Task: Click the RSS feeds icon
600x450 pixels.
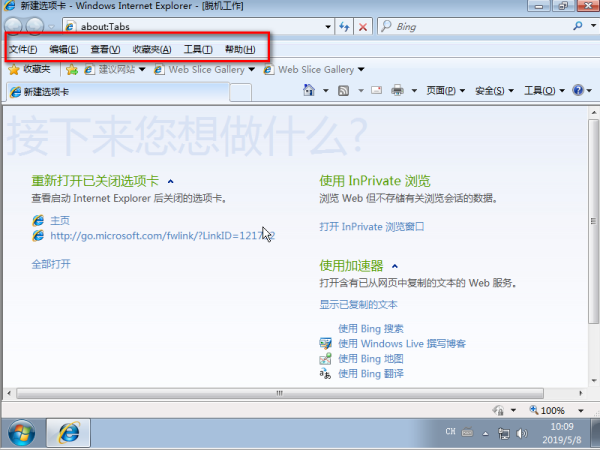Action: coord(343,91)
